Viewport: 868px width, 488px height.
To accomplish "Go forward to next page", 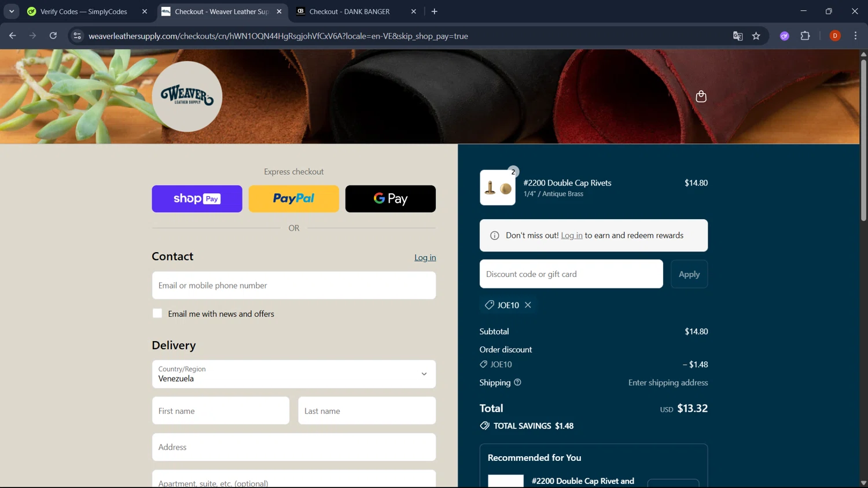I will tap(33, 36).
